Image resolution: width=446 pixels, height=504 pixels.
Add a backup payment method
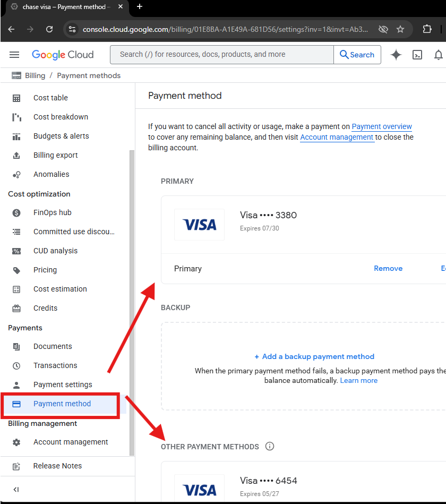point(314,356)
